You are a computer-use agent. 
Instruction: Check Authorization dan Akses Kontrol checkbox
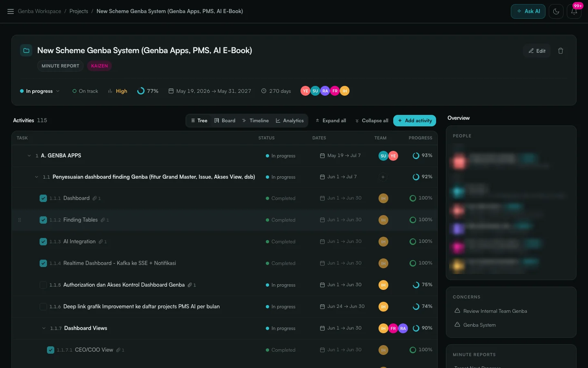point(43,285)
